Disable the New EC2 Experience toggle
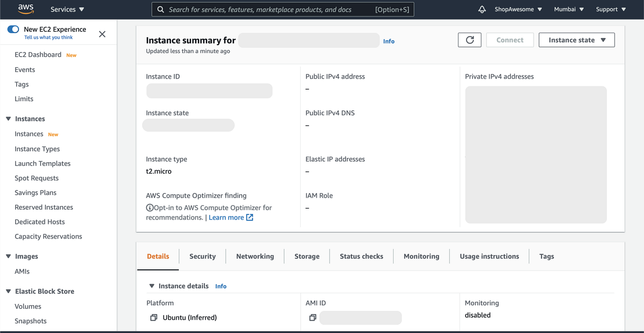This screenshot has width=644, height=333. [13, 30]
